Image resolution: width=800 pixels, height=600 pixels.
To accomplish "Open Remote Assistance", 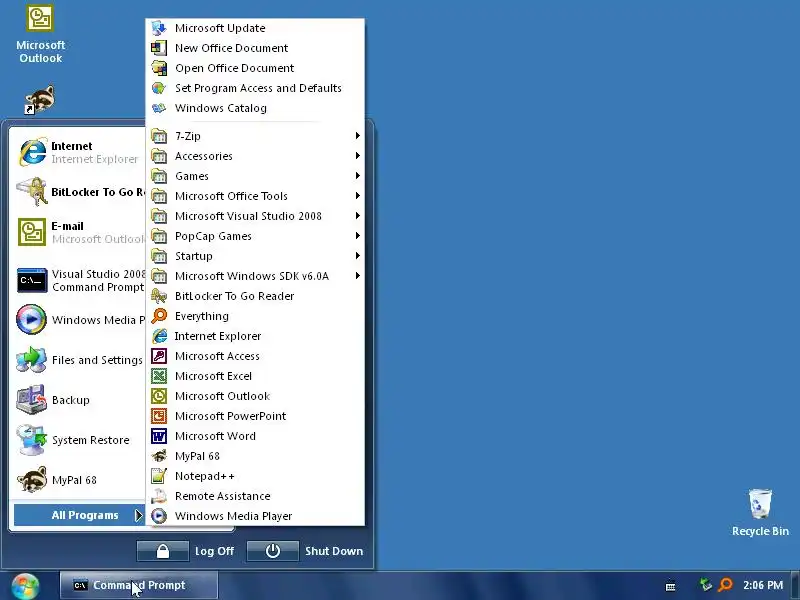I will click(255, 496).
